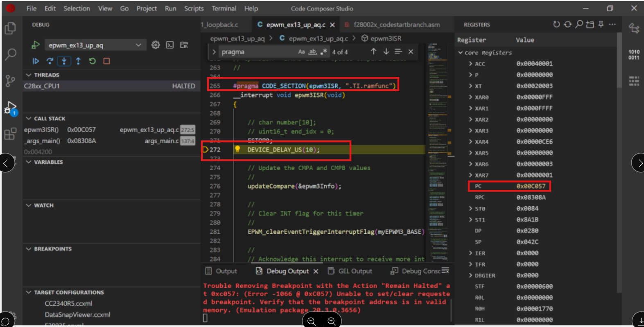644x327 pixels.
Task: Collapse the TARGET CONFIGURATIONS section
Action: [x=29, y=292]
